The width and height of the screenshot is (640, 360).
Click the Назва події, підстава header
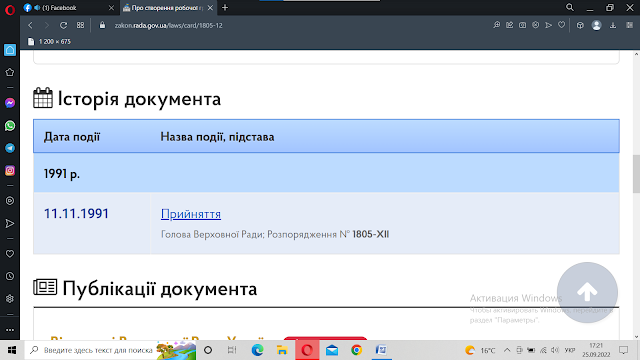pos(217,137)
